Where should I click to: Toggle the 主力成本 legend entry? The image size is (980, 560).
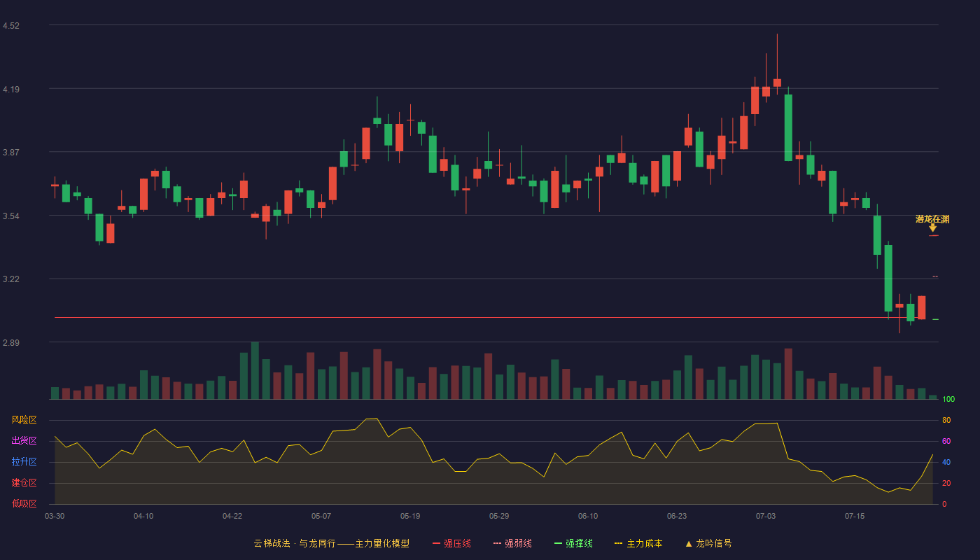coord(638,543)
